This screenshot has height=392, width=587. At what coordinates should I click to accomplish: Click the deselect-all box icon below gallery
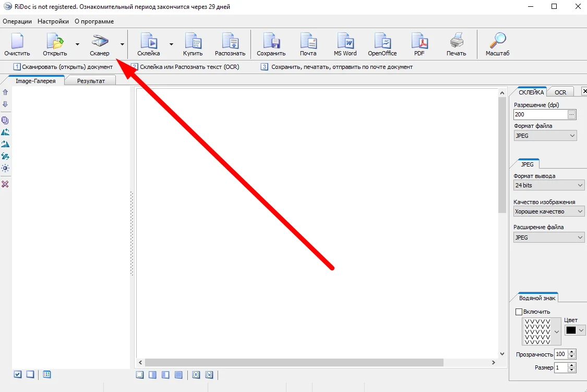pyautogui.click(x=30, y=374)
